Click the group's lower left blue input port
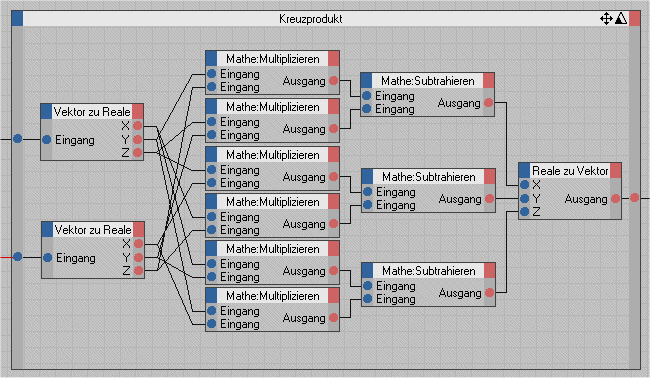This screenshot has width=650, height=378. [x=17, y=257]
